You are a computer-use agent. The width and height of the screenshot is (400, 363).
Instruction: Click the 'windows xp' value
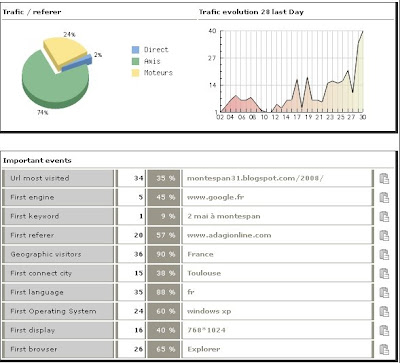(209, 311)
